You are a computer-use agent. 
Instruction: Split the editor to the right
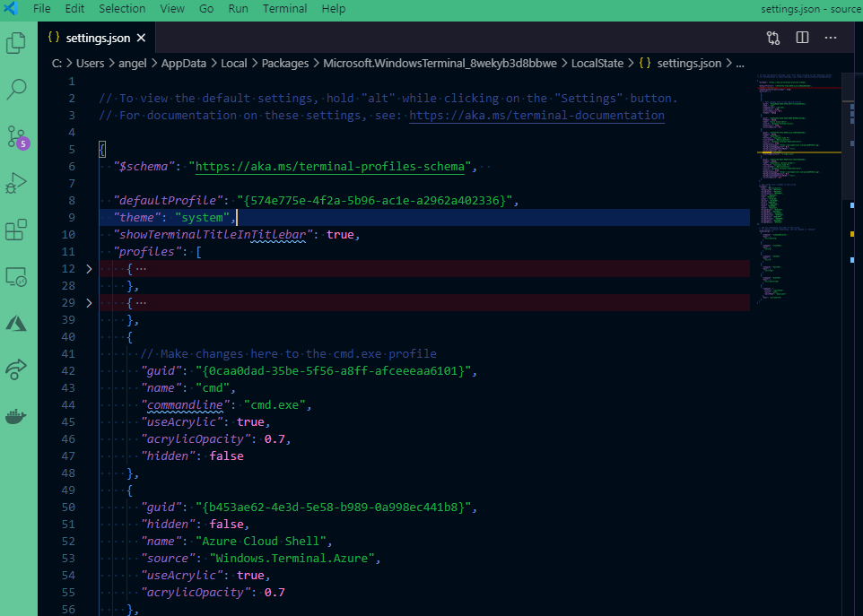click(803, 38)
